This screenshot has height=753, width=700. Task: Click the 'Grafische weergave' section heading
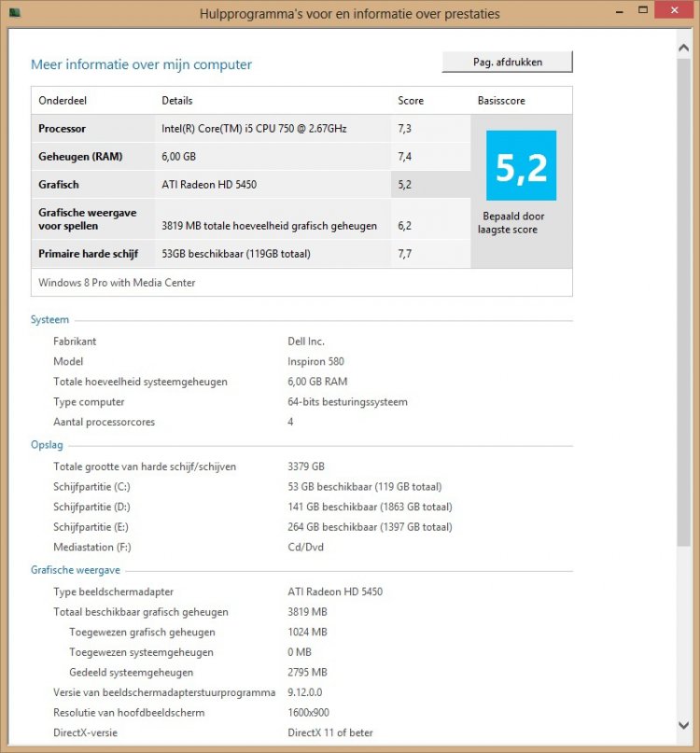(76, 570)
